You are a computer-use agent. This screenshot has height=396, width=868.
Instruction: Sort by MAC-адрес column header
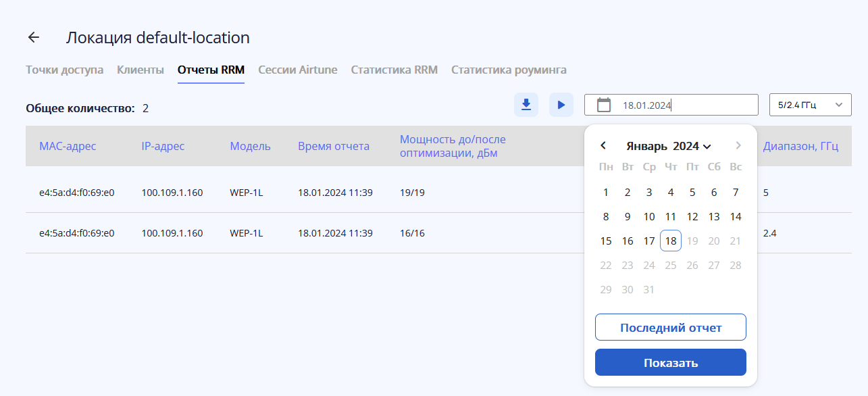(x=68, y=146)
